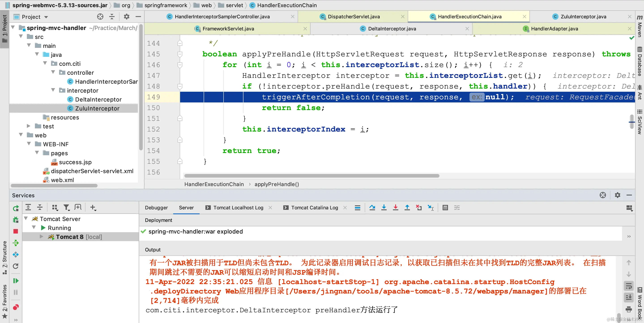View breakpoints with red circles icon
644x323 pixels.
15,307
